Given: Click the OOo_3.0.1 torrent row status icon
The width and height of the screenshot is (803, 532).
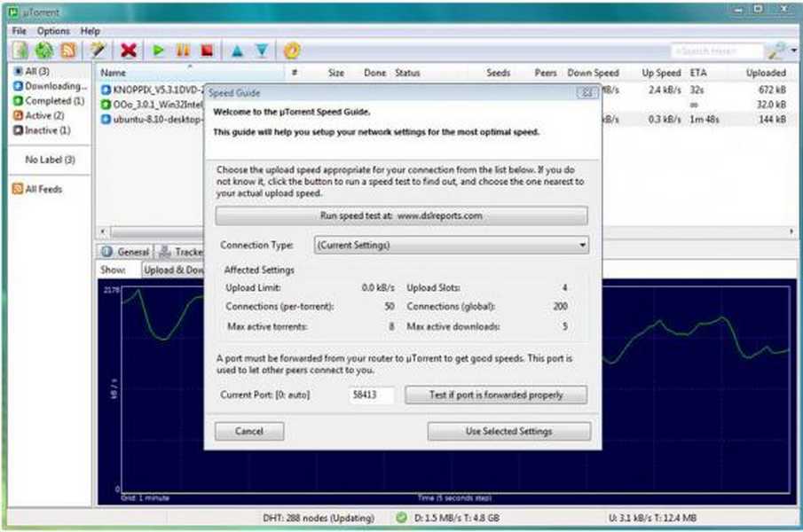Looking at the screenshot, I should click(106, 105).
